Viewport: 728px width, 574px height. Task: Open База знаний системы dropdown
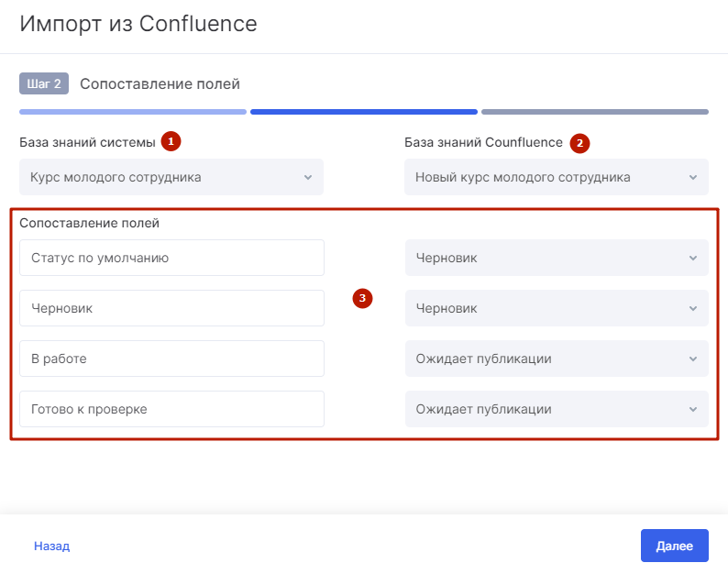pyautogui.click(x=171, y=177)
